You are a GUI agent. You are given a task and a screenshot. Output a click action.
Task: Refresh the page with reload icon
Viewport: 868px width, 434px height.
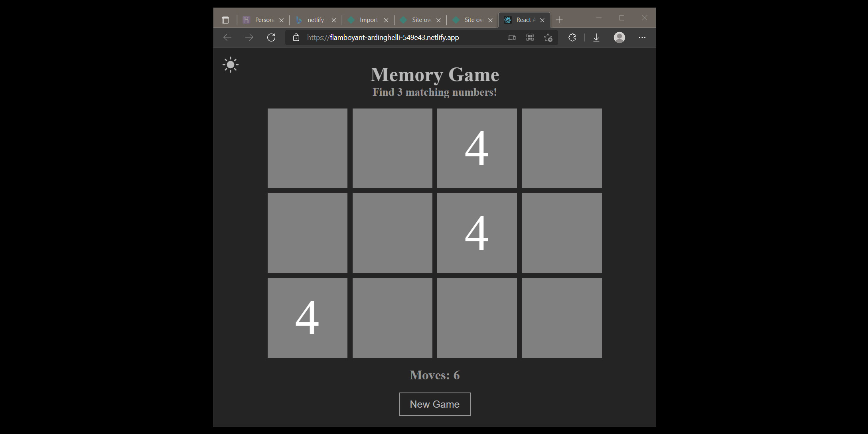pos(271,37)
